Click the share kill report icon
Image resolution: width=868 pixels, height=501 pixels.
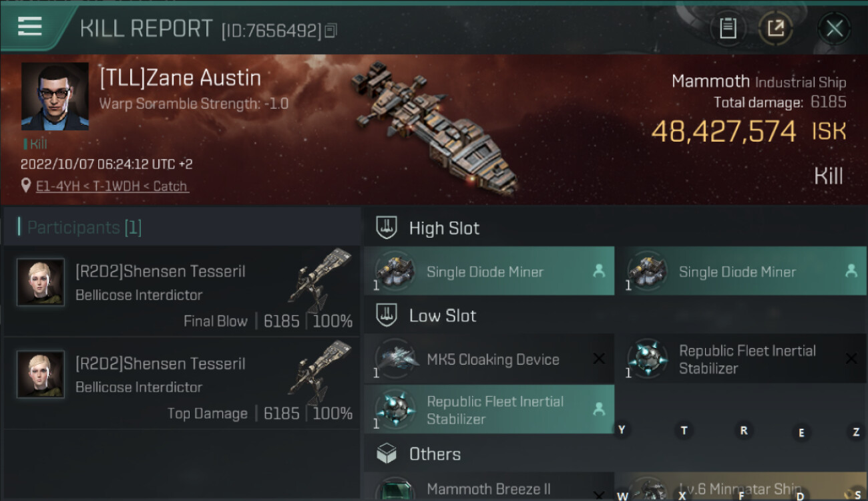(775, 28)
